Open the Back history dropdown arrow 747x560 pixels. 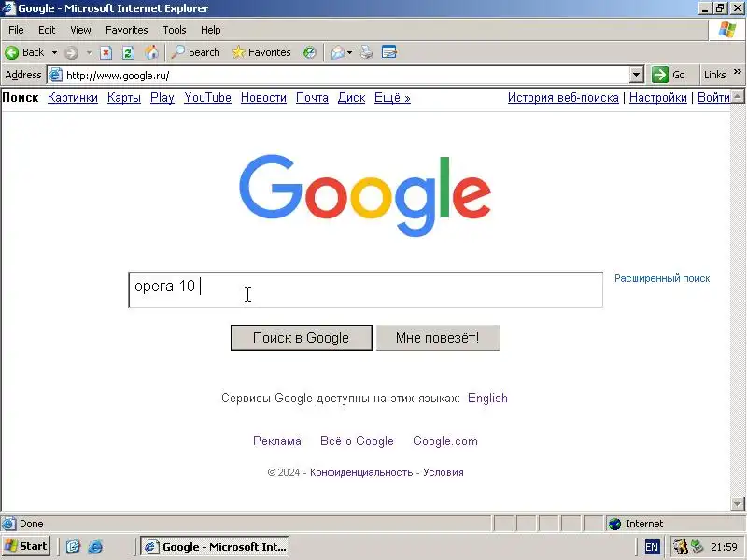click(54, 52)
